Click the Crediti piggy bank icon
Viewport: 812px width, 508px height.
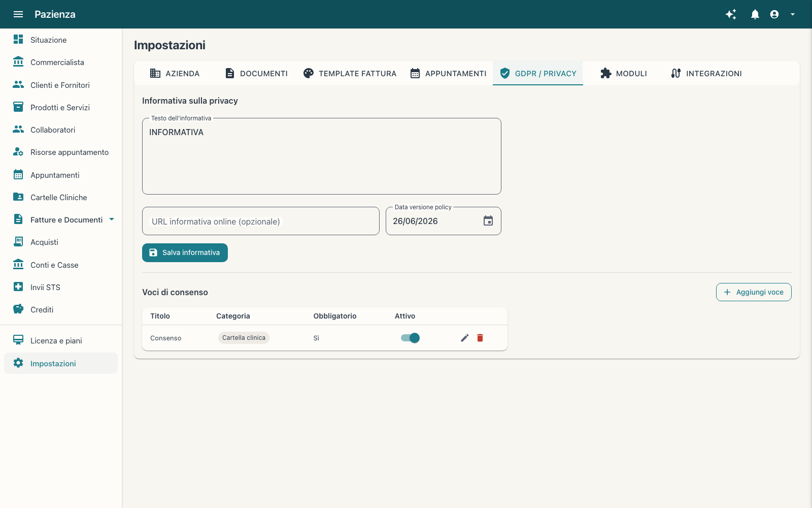[18, 309]
